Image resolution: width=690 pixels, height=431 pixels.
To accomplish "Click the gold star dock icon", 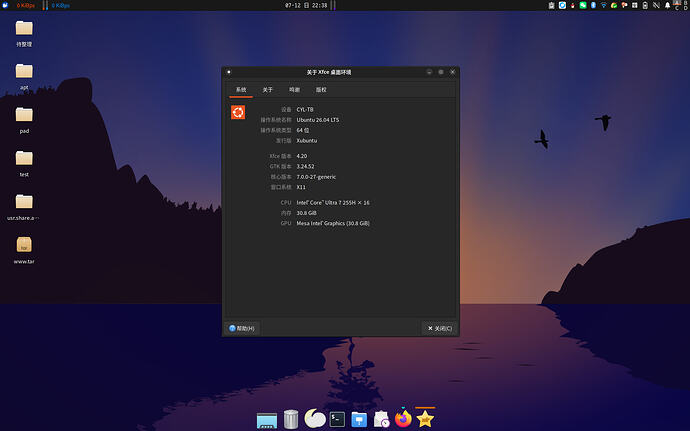I will [425, 419].
